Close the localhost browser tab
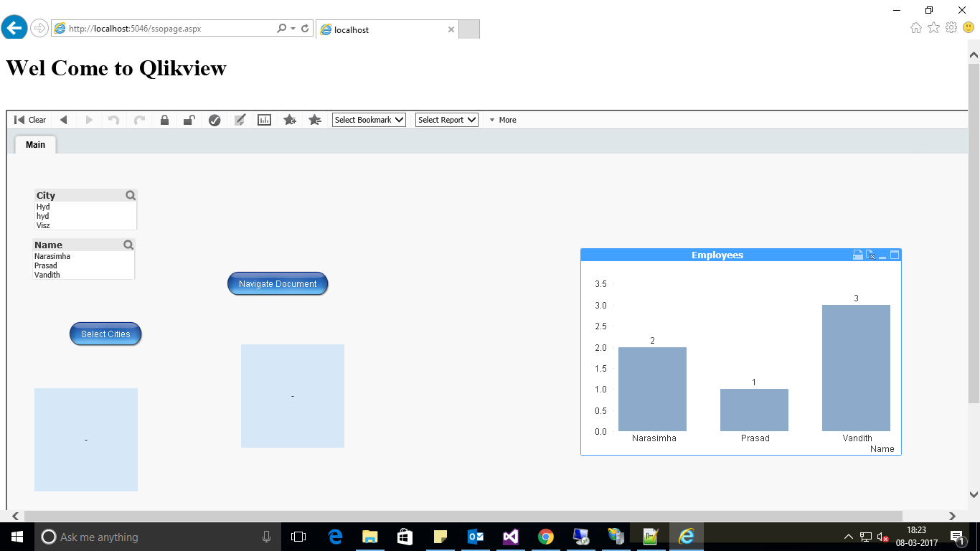980x551 pixels. tap(451, 30)
